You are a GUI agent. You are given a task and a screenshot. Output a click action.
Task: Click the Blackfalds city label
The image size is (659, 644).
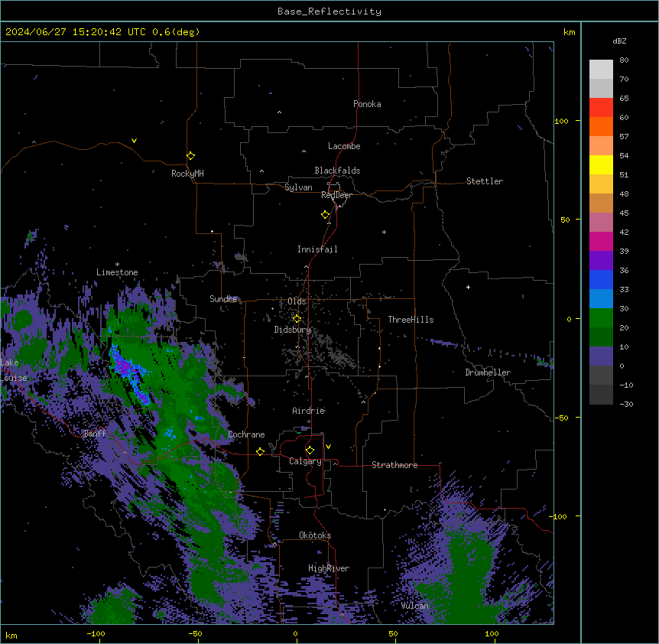(x=337, y=171)
